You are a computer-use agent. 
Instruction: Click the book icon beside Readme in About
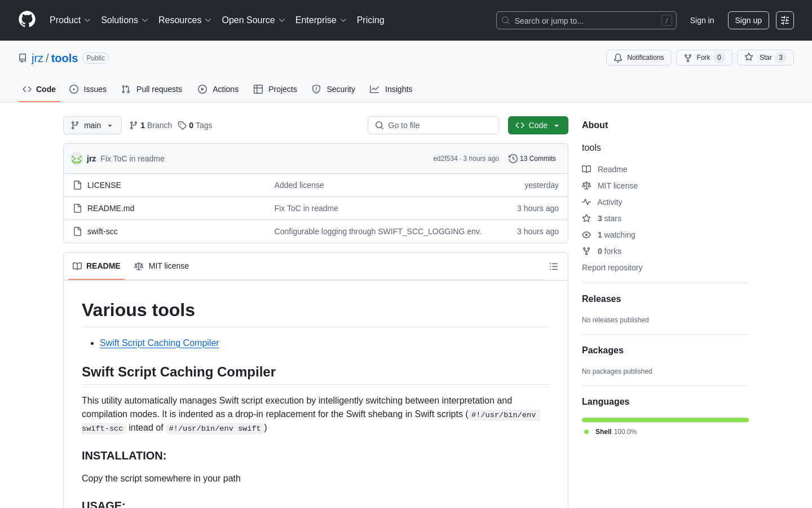pyautogui.click(x=586, y=169)
